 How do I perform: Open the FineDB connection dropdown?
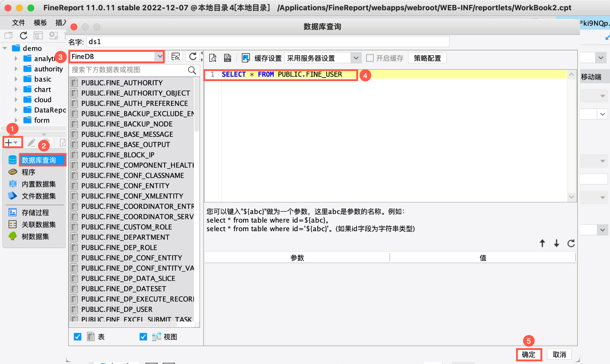(160, 56)
